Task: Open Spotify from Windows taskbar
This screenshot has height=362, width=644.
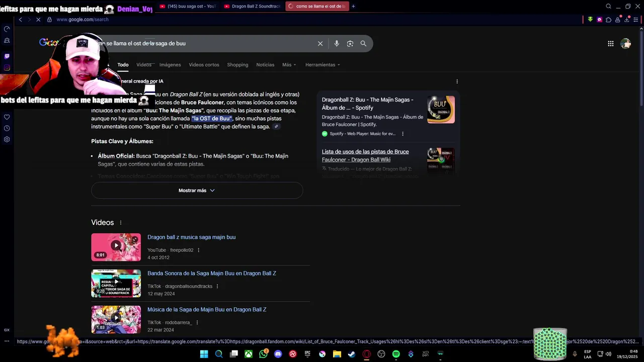Action: point(396,354)
